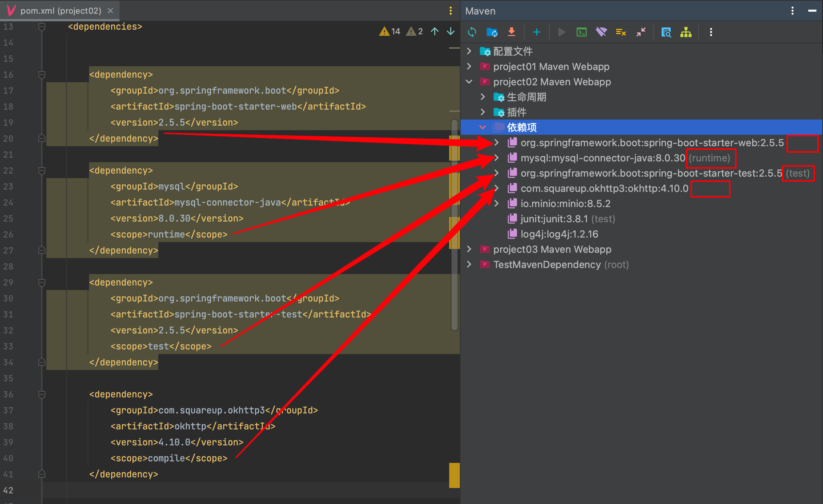Toggle code fold on line 16 dependency
This screenshot has height=504, width=823.
point(42,75)
